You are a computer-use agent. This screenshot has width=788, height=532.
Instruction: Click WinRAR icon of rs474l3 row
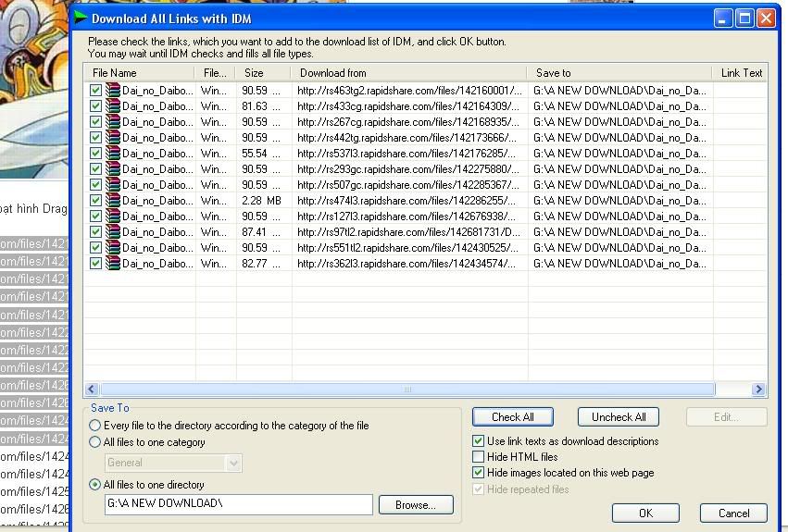[113, 201]
